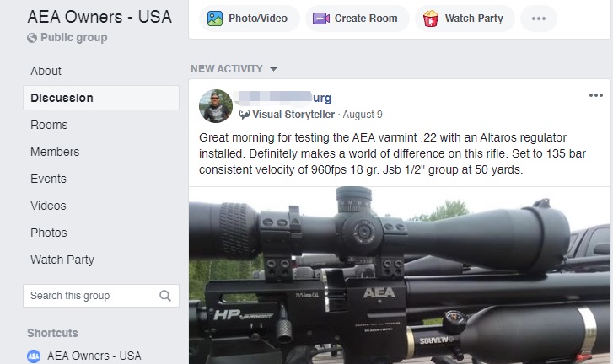
Task: Click the Shortcuts heading
Action: click(x=52, y=333)
